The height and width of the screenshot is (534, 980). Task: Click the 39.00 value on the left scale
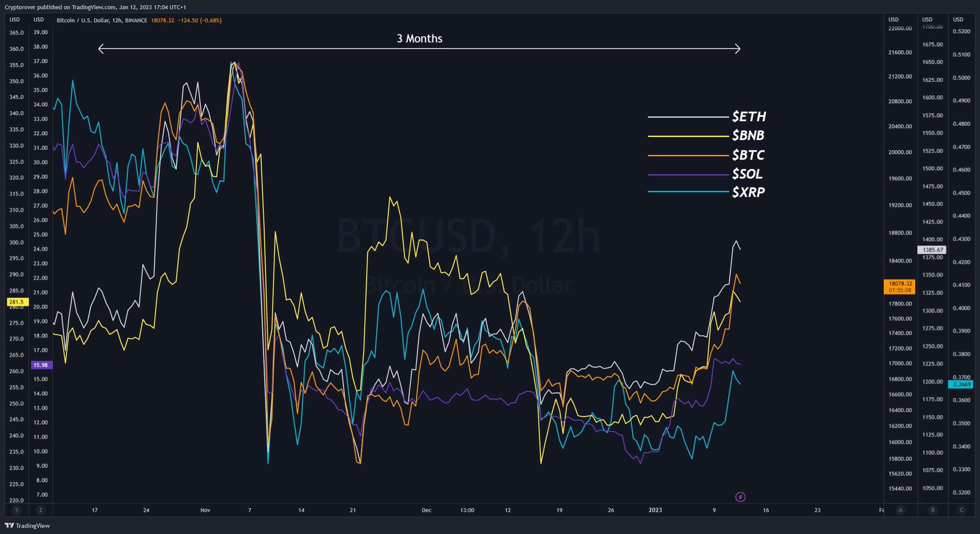coord(40,33)
